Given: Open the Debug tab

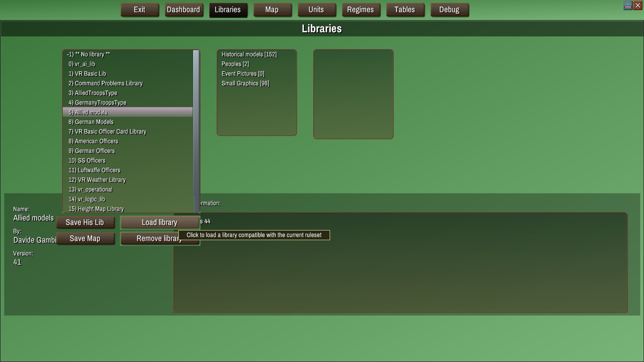Looking at the screenshot, I should [x=449, y=10].
